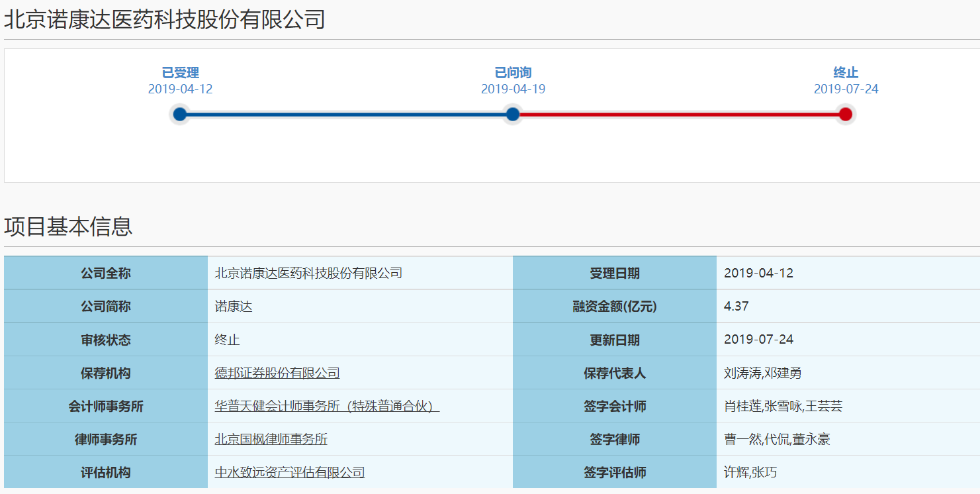This screenshot has height=494, width=980.
Task: Click the 受理日期 header cell
Action: 615,273
